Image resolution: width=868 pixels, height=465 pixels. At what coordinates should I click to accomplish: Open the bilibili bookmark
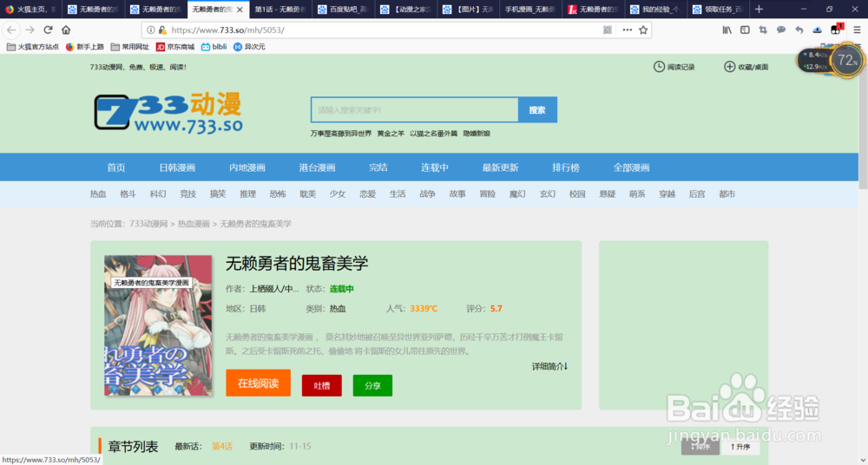(214, 47)
